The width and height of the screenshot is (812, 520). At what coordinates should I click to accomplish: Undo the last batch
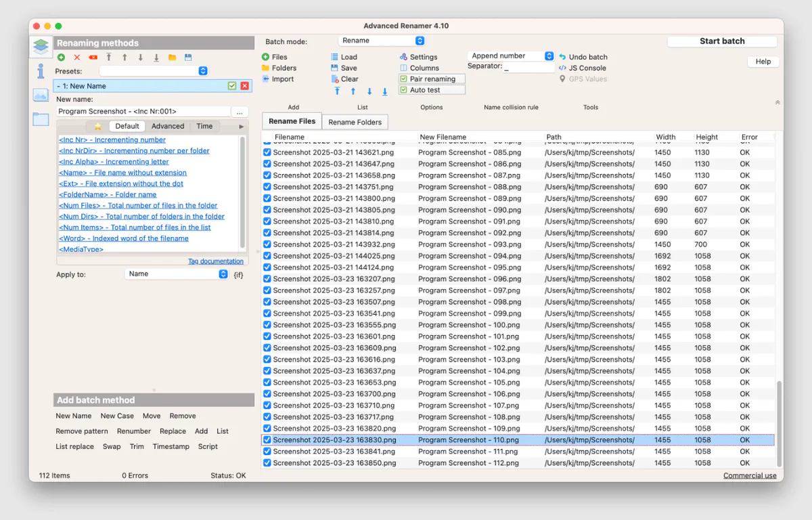[586, 57]
